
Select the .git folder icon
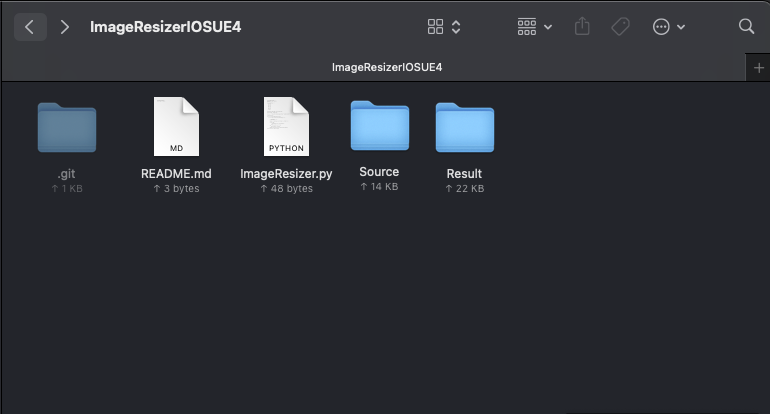(67, 128)
